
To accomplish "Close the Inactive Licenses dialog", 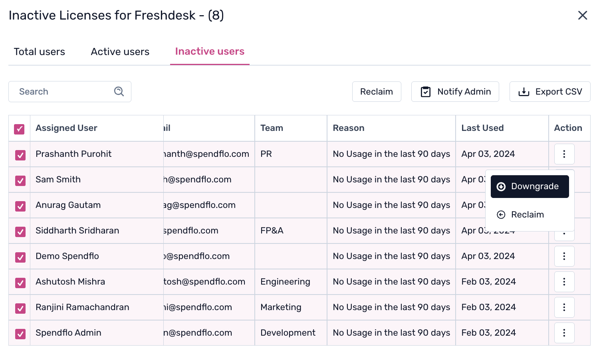I will [x=583, y=15].
